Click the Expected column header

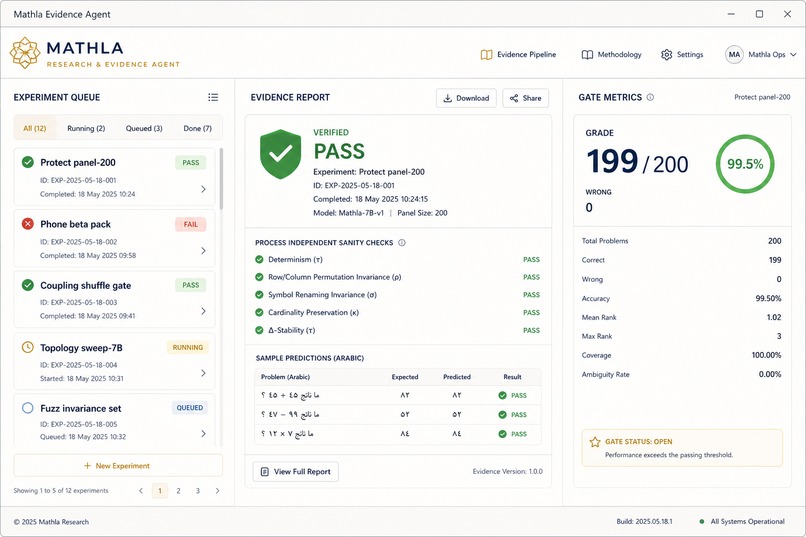tap(405, 377)
